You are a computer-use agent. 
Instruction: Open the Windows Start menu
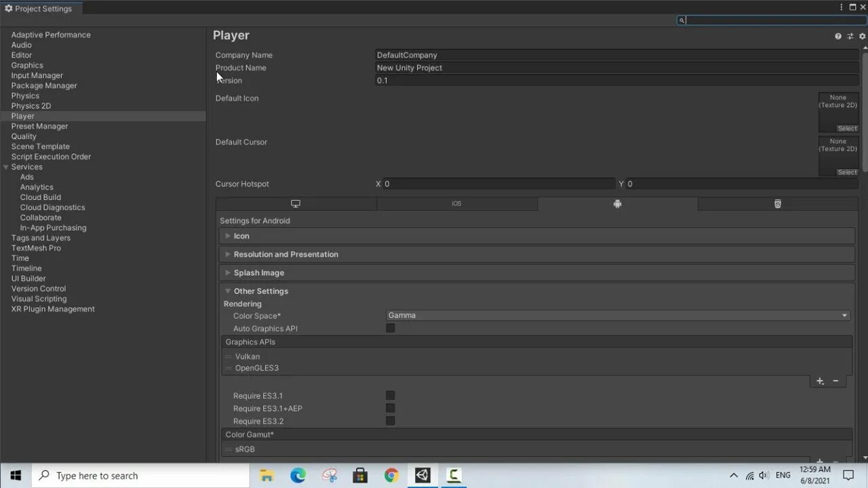tap(16, 475)
